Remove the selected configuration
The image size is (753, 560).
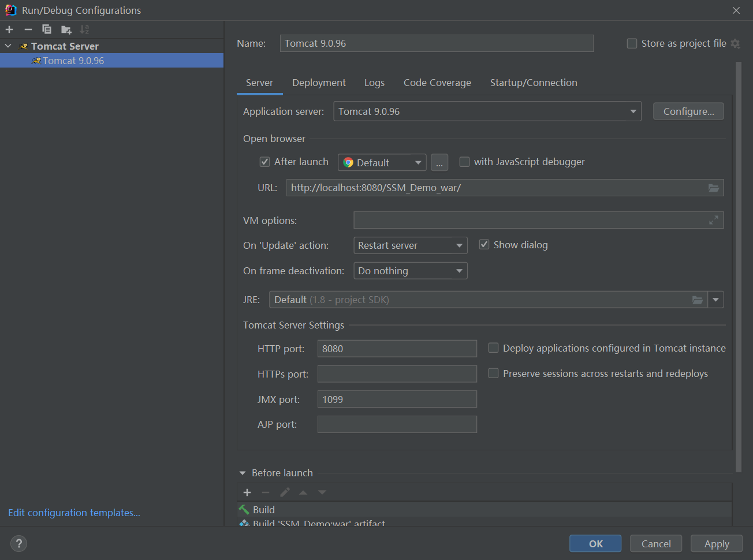pyautogui.click(x=28, y=29)
